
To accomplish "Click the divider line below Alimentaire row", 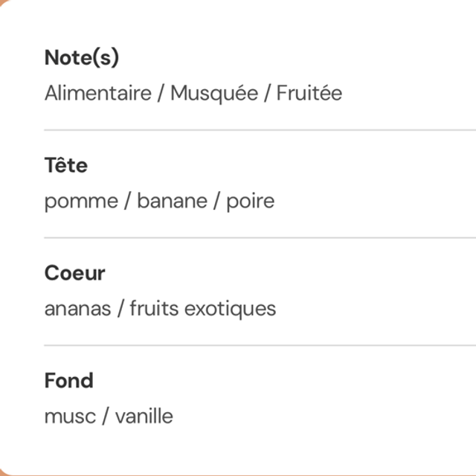I will [x=260, y=130].
